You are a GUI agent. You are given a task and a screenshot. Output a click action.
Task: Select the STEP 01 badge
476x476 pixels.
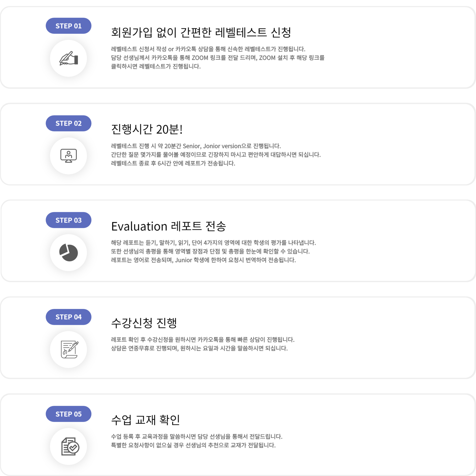68,26
